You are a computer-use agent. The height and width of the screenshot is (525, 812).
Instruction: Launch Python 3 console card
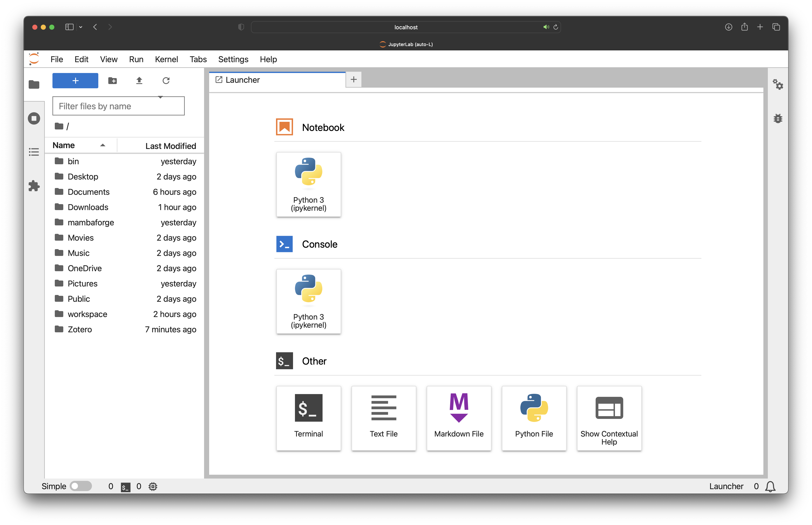(x=308, y=301)
